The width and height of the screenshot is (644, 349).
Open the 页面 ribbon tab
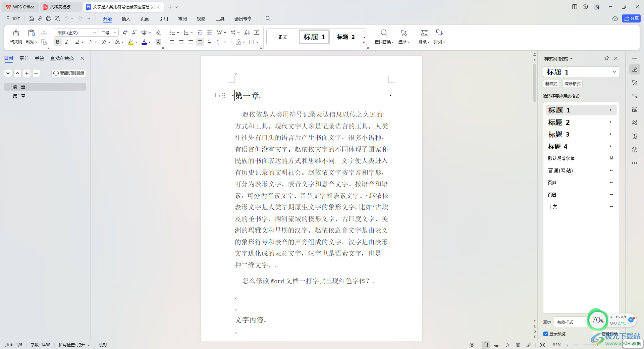[145, 19]
